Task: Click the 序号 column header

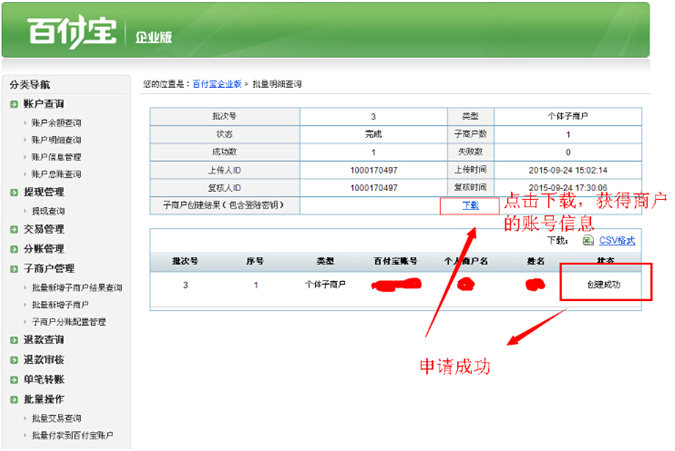Action: [255, 261]
